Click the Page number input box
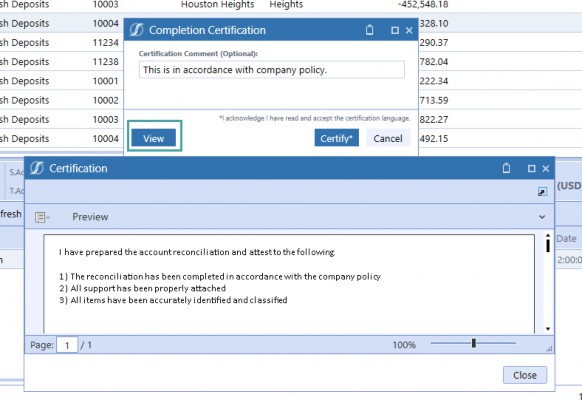Image resolution: width=582 pixels, height=400 pixels. [67, 345]
